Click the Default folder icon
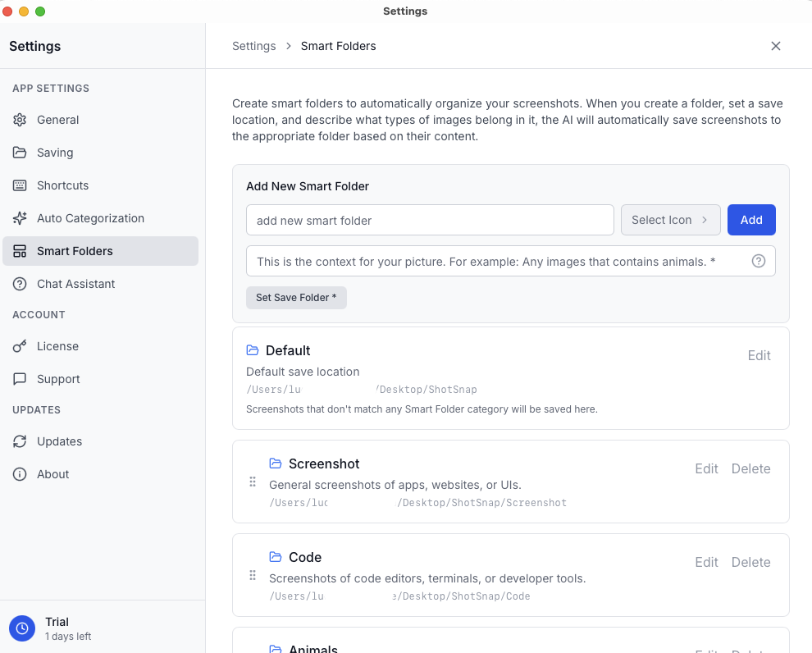Viewport: 812px width, 653px height. pyautogui.click(x=252, y=350)
